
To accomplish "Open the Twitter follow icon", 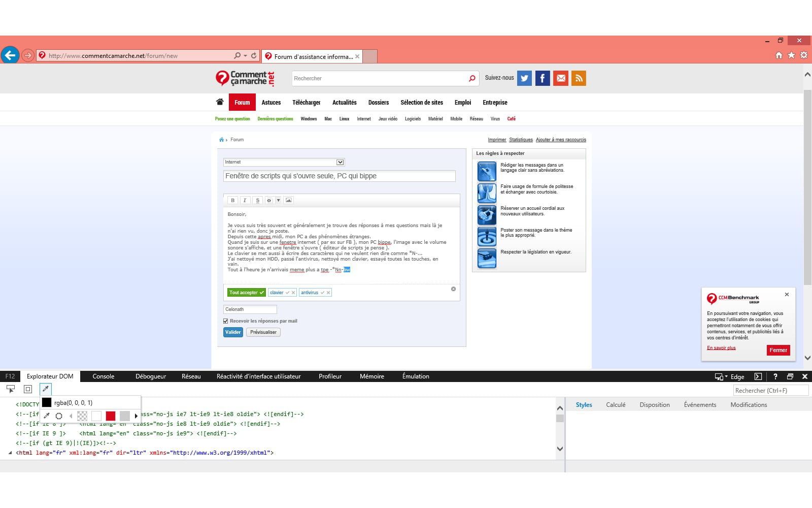I will (524, 78).
